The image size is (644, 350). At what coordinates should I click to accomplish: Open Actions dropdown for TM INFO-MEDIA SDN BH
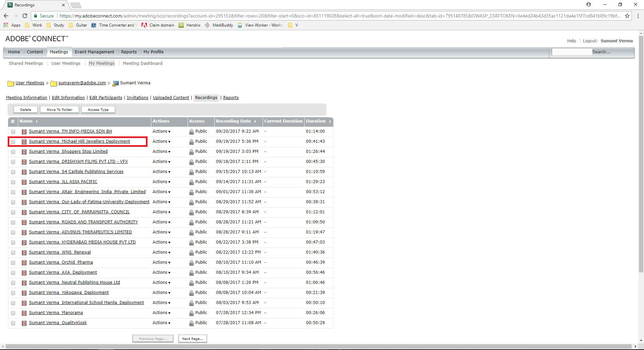pos(161,131)
